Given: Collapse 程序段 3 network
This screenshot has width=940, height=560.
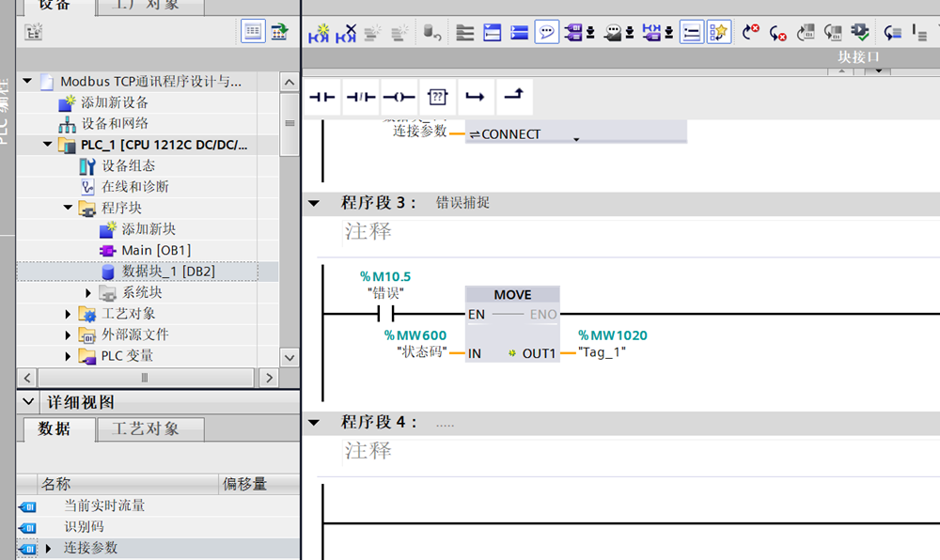Looking at the screenshot, I should (314, 203).
